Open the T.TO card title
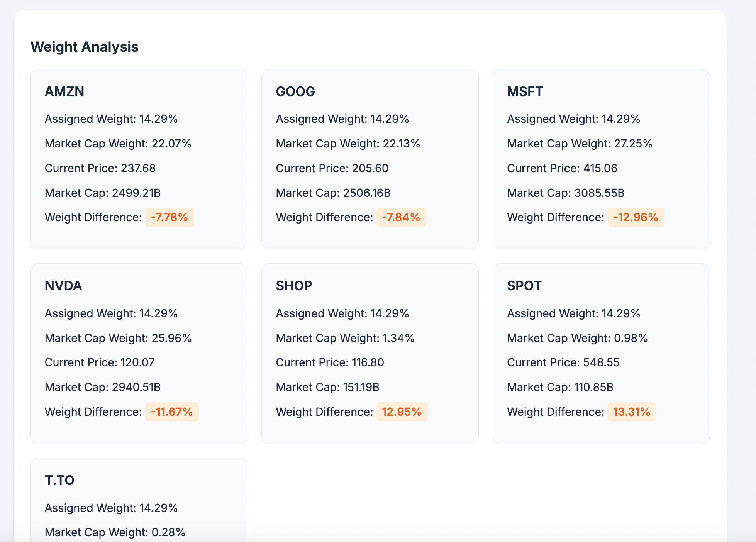Viewport: 756px width, 542px height. 59,480
